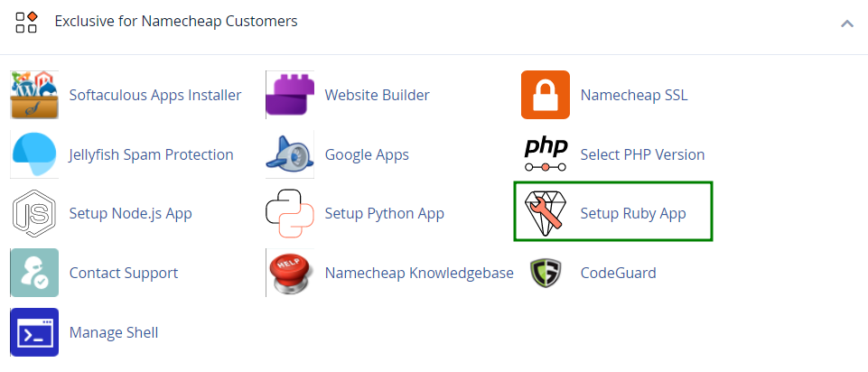Open the Setup Ruby App link
The image size is (868, 372).
tap(633, 213)
